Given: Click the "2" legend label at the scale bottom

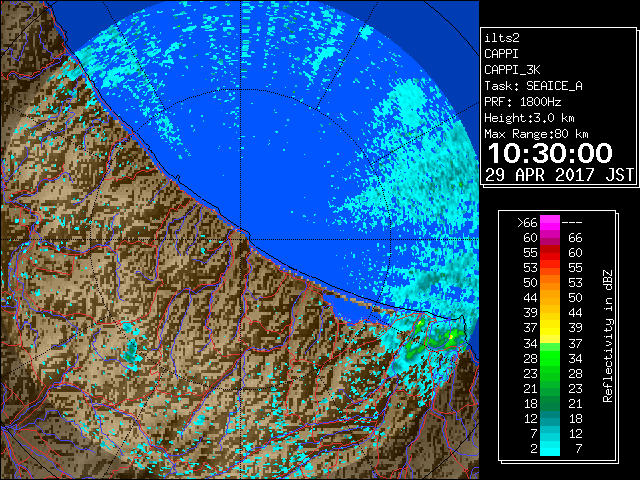Looking at the screenshot, I should click(533, 448).
